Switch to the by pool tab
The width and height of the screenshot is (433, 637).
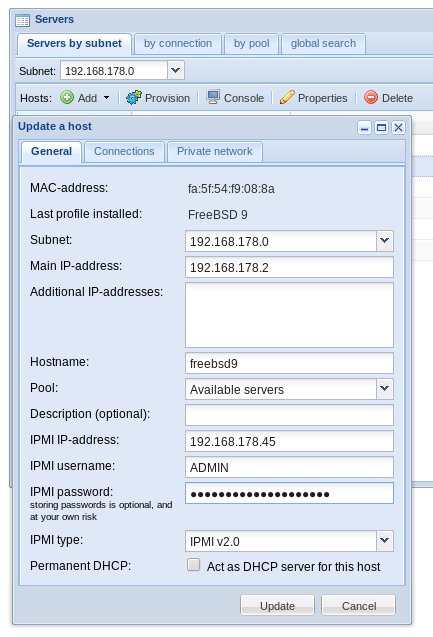tap(251, 43)
